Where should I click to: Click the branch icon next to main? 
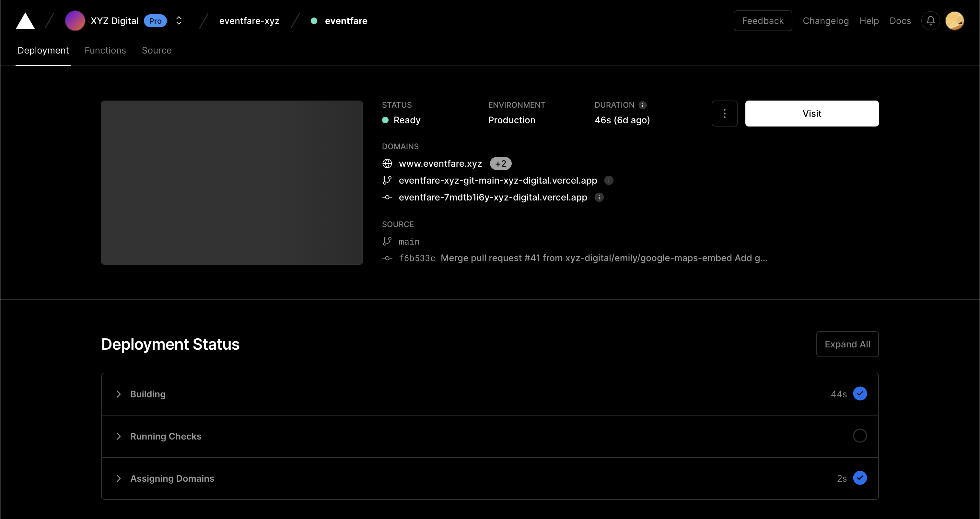click(387, 241)
